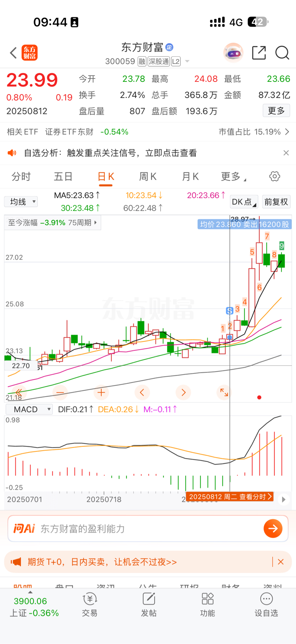Close the 期货T+0 promo banner

click(281, 562)
